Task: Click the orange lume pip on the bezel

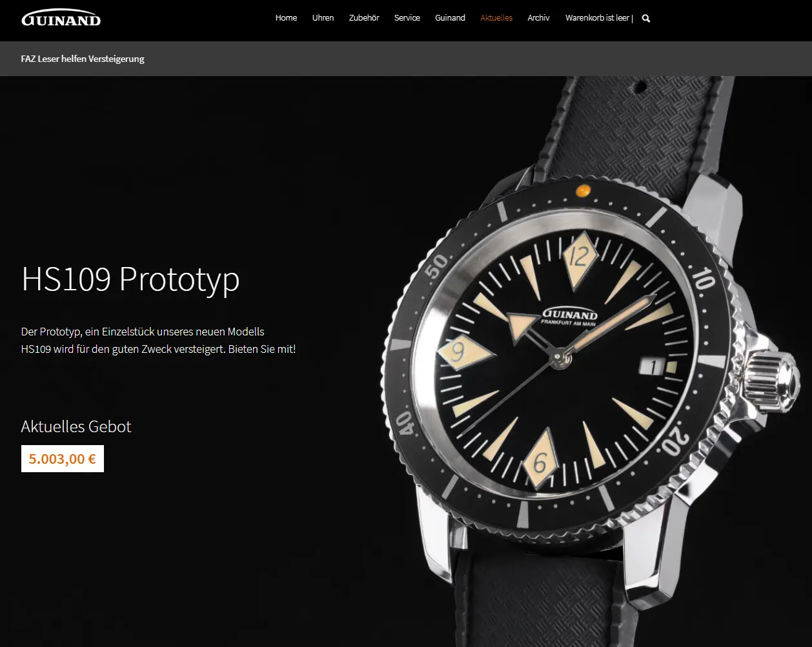Action: point(583,190)
